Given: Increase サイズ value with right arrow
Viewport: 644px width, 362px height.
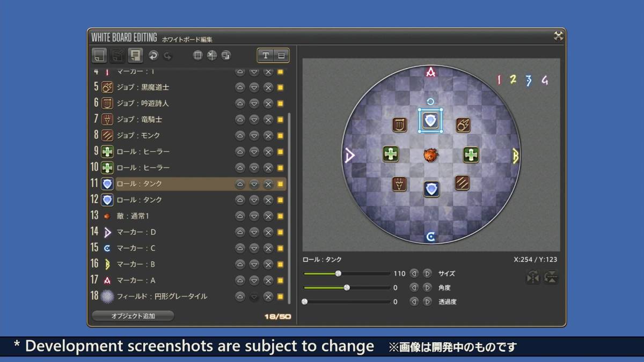Looking at the screenshot, I should click(x=427, y=274).
